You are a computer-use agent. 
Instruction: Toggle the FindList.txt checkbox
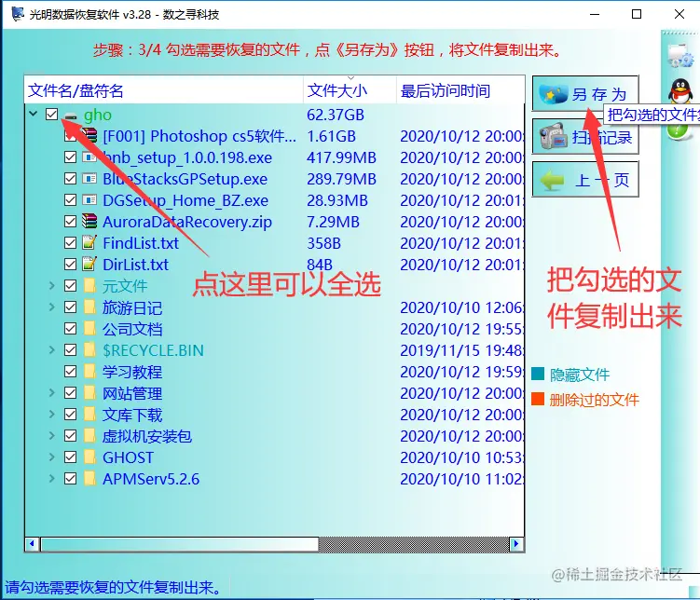click(70, 242)
